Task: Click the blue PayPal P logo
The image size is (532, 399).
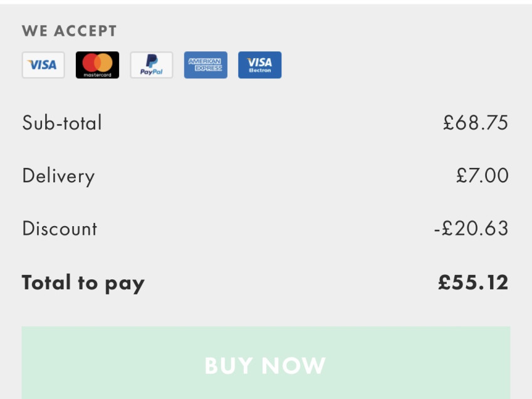Action: (x=152, y=61)
